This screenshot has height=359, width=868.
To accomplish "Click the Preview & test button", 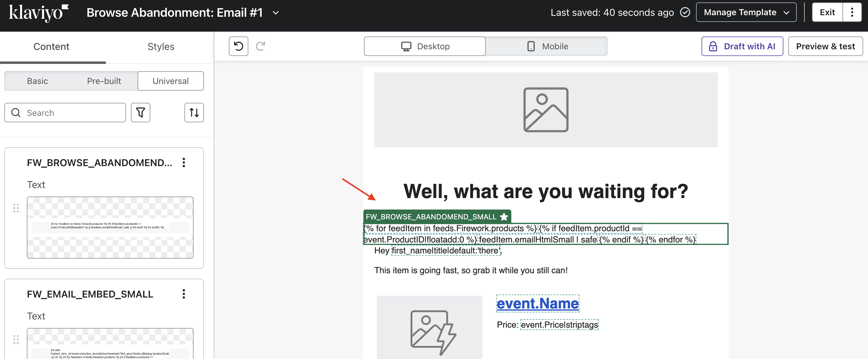I will 825,46.
